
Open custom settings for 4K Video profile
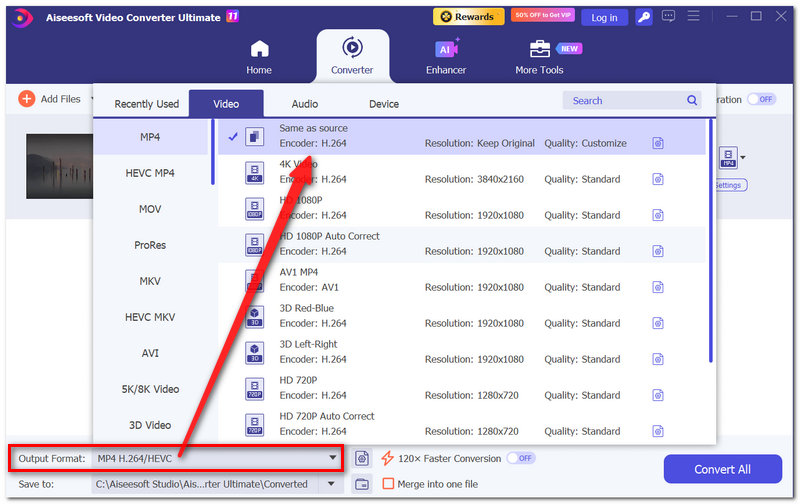point(658,179)
